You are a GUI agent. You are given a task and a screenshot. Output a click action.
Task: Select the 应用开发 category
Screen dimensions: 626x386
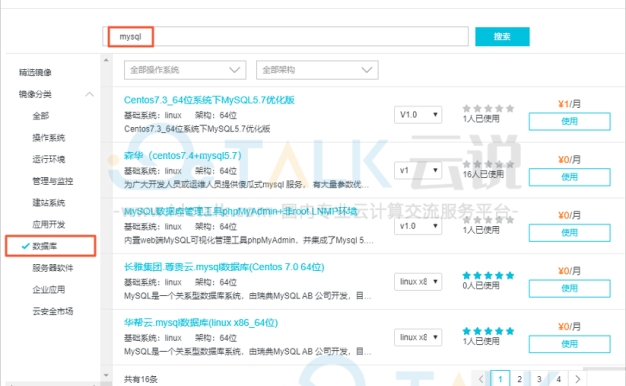[x=48, y=224]
